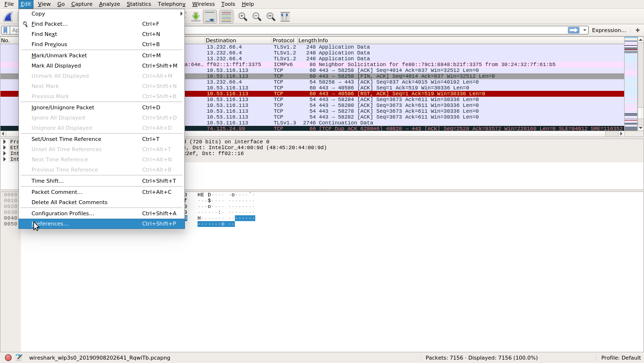
Task: Click the Profile: Default status label
Action: pos(621,358)
